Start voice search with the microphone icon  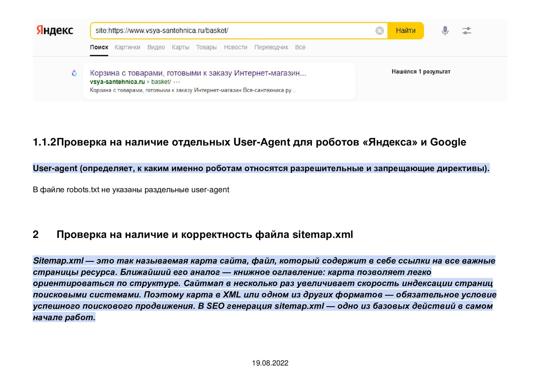coord(445,31)
